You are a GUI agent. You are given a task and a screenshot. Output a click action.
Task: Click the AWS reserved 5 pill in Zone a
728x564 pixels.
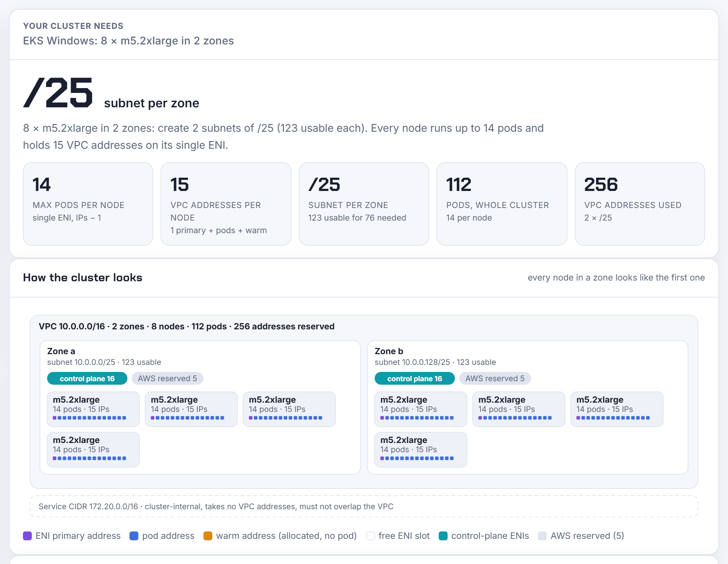pyautogui.click(x=167, y=379)
